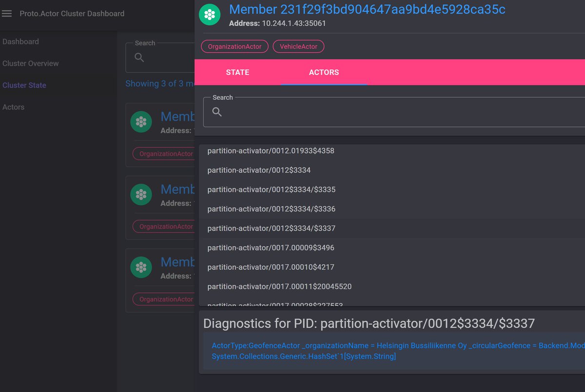The height and width of the screenshot is (392, 585).
Task: Focus the members Search input field
Action: click(x=160, y=57)
